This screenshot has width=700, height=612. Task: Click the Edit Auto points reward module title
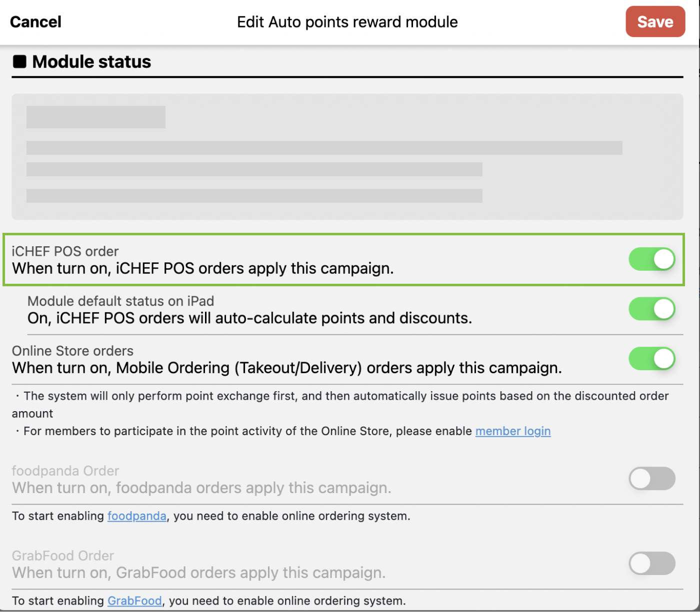[347, 22]
